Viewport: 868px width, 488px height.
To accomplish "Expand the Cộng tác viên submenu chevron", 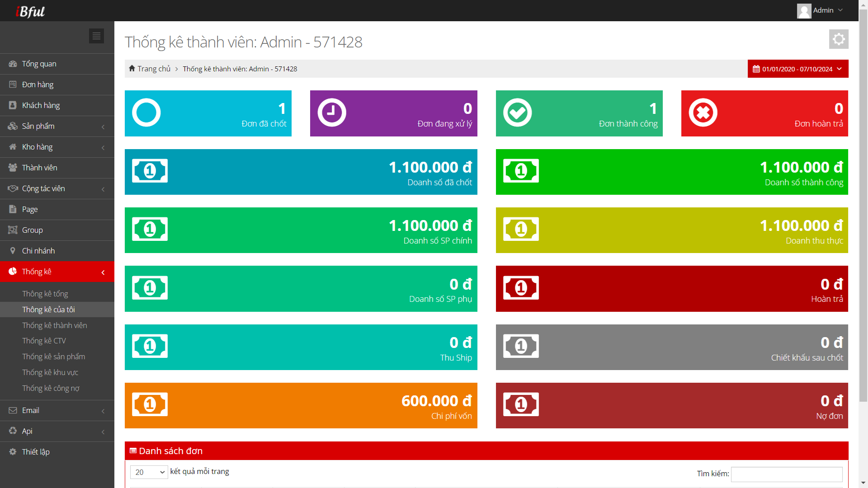I will pyautogui.click(x=103, y=189).
